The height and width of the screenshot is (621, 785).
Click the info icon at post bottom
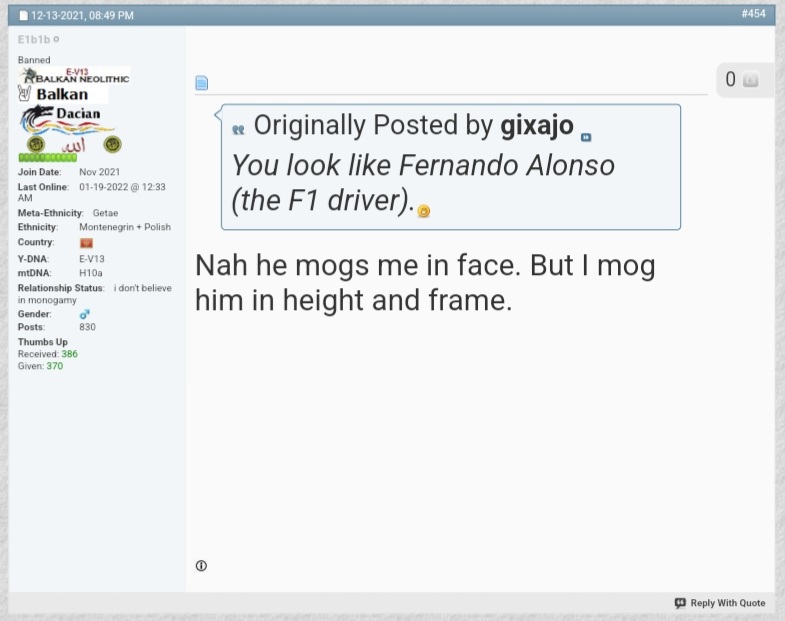point(201,565)
